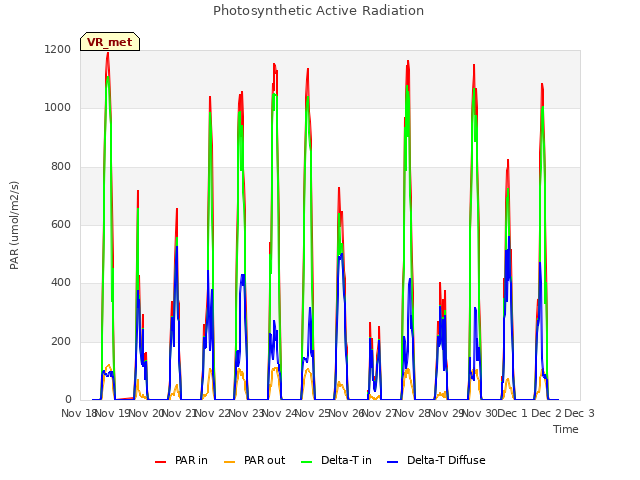Toggle the Delta-T Diffuse legend entry
640x480 pixels.
436,460
